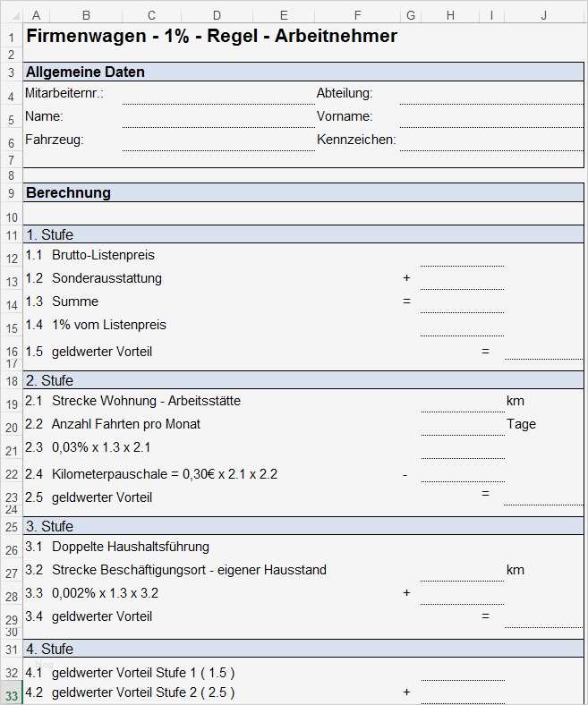This screenshot has height=705, width=588.
Task: Click the Firmenwagen title cell
Action: tap(211, 36)
